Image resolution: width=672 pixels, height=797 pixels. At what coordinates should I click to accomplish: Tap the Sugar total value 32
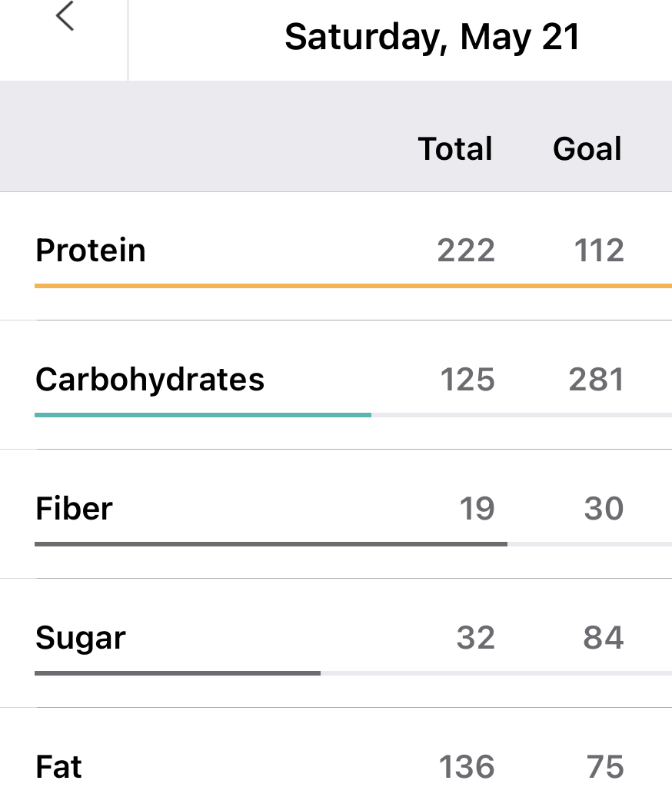click(475, 638)
